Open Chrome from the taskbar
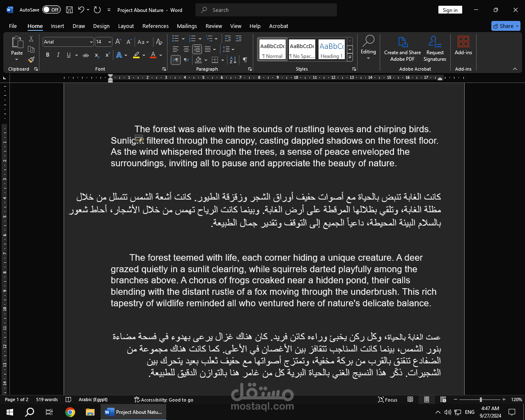The image size is (525, 420). tap(70, 412)
